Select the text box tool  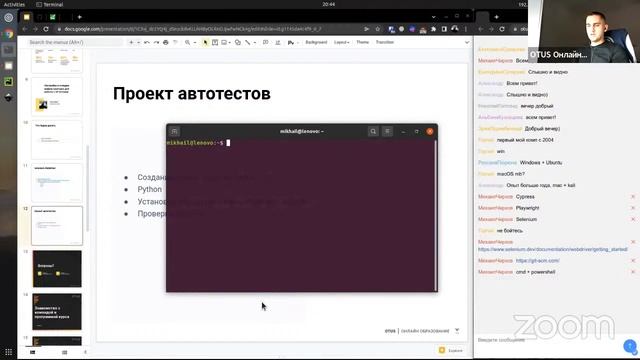[x=215, y=42]
